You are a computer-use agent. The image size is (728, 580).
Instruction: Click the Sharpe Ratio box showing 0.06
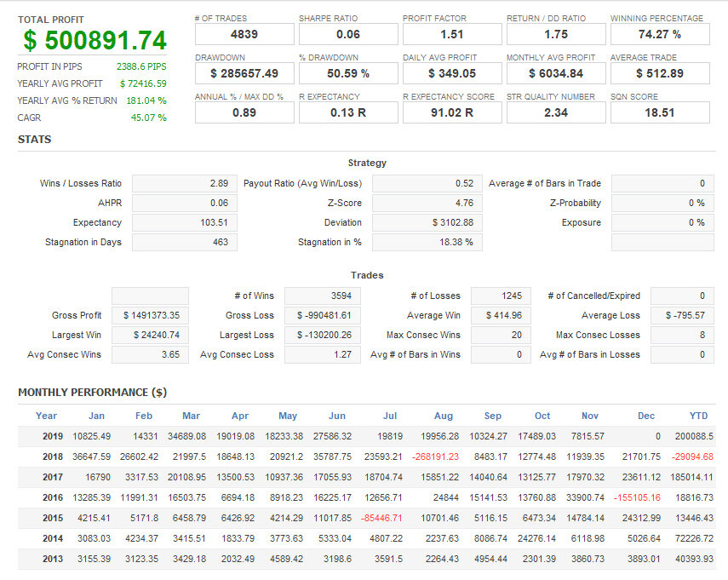click(x=348, y=34)
